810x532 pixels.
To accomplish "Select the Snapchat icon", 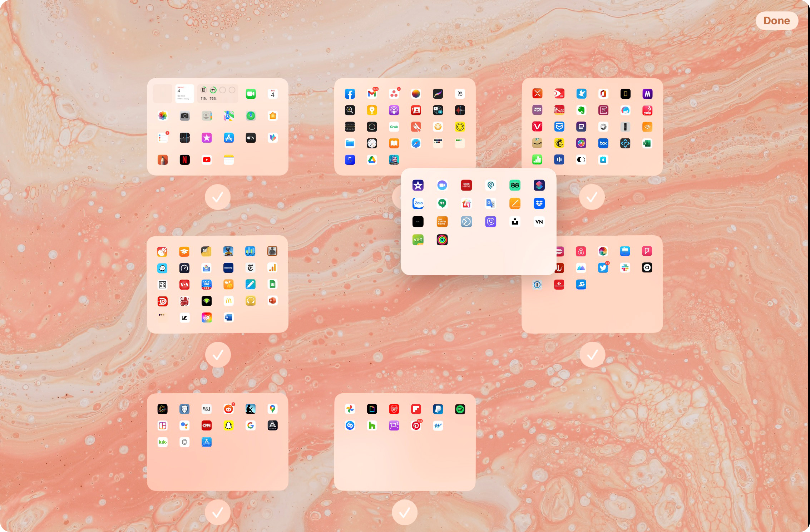I will point(228,425).
